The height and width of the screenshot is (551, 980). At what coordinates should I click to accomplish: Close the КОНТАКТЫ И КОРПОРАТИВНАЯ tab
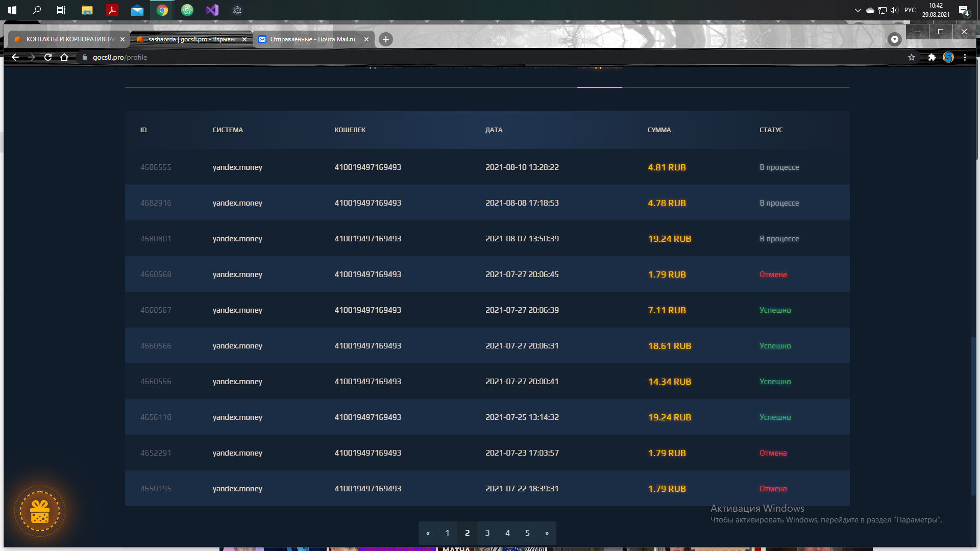click(x=122, y=39)
